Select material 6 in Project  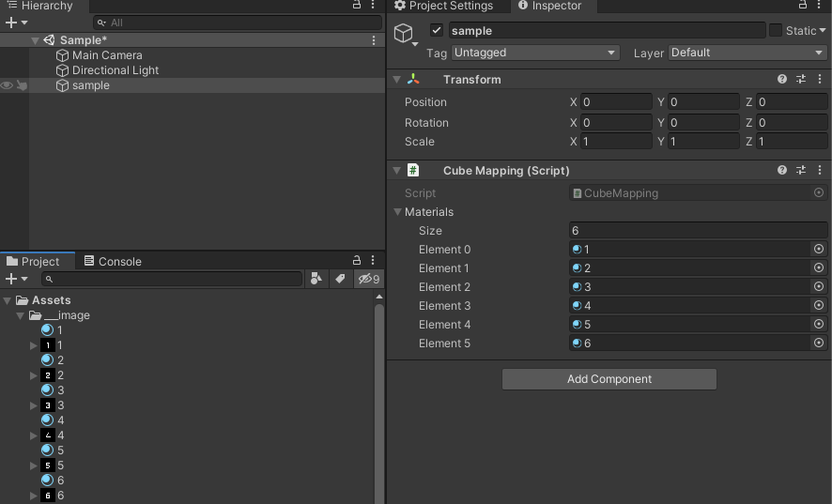(53, 481)
